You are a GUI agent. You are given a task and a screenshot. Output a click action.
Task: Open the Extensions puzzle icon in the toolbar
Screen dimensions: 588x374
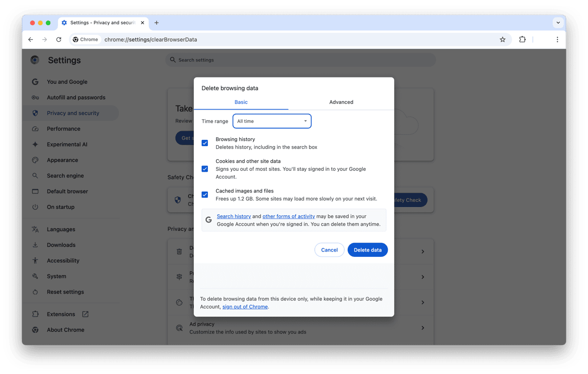point(522,40)
